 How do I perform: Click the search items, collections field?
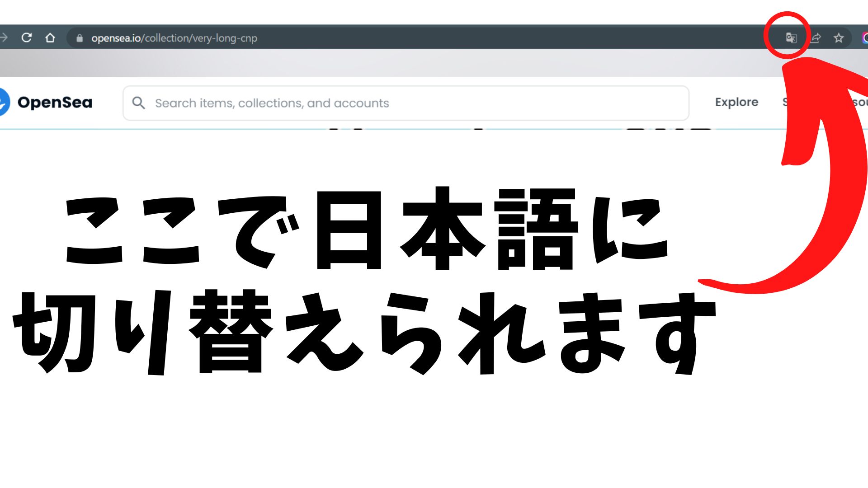(x=271, y=103)
